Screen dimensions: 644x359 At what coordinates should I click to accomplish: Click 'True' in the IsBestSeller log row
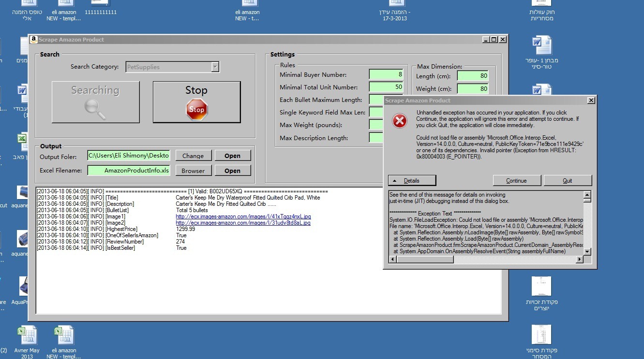pyautogui.click(x=181, y=248)
